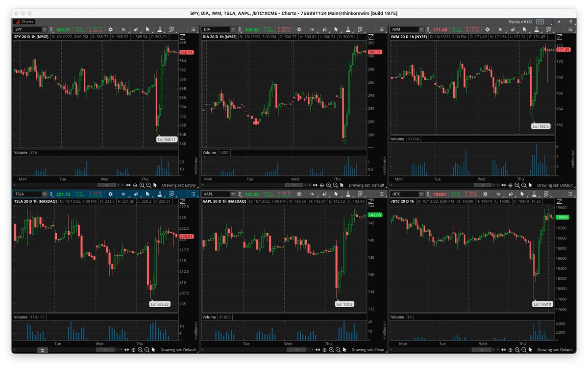Open Drawing set: Empty dropdown under SPY
The width and height of the screenshot is (588, 368).
click(179, 185)
